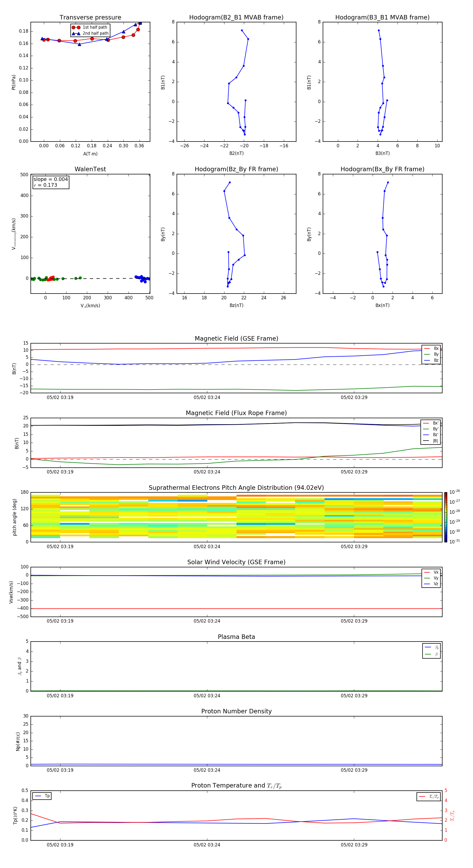
Task: Select the Vy entry in velocity legend
Action: 431,578
